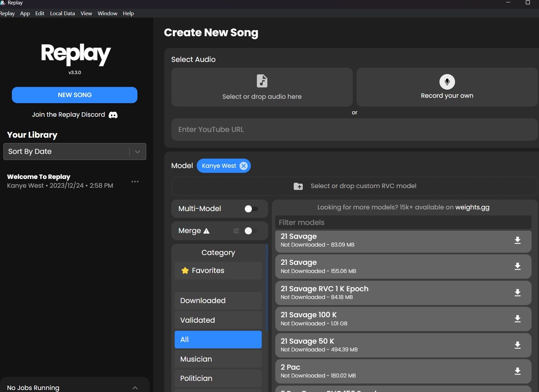Screen dimensions: 539x392
Task: Click the Enter YouTube URL field
Action: 354,130
